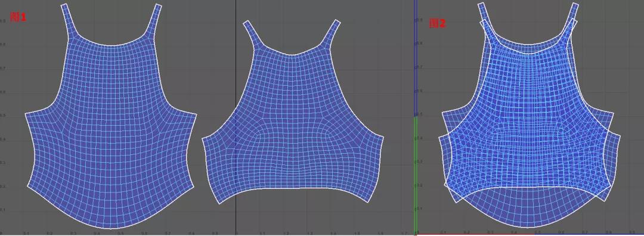Screen dimensions: 644x236
Task: Click the red 图1 label
Action: [18, 17]
